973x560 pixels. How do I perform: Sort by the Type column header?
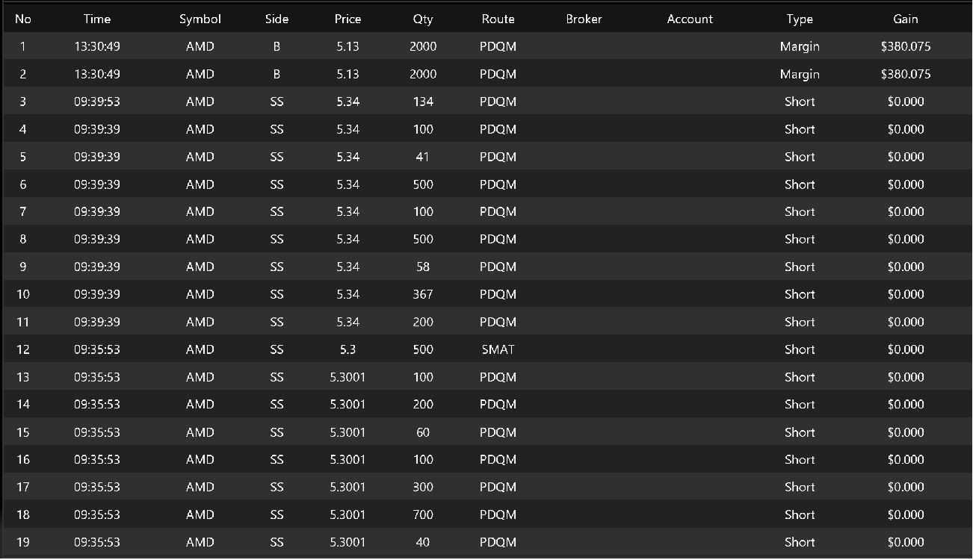click(800, 19)
